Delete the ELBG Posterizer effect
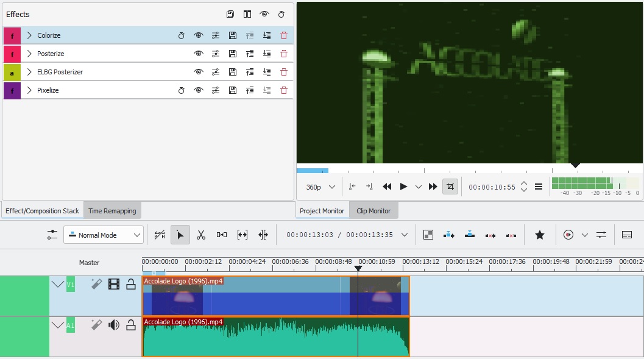Image resolution: width=644 pixels, height=359 pixels. (284, 72)
